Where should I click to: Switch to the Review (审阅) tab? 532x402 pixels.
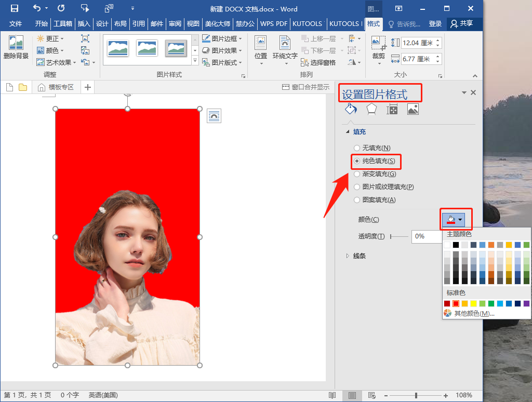click(175, 24)
